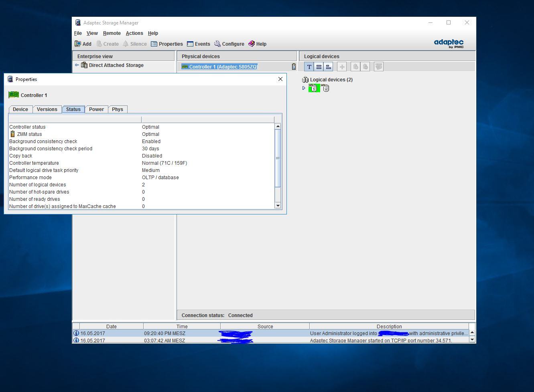This screenshot has height=392, width=534.
Task: Click the adaptec by PMC logo
Action: pos(449,43)
